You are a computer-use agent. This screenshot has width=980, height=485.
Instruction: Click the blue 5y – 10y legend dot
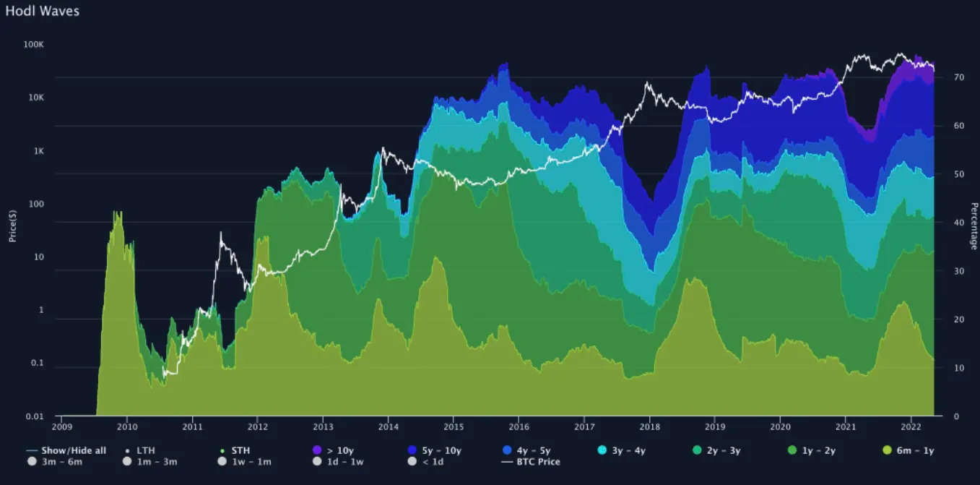[412, 449]
